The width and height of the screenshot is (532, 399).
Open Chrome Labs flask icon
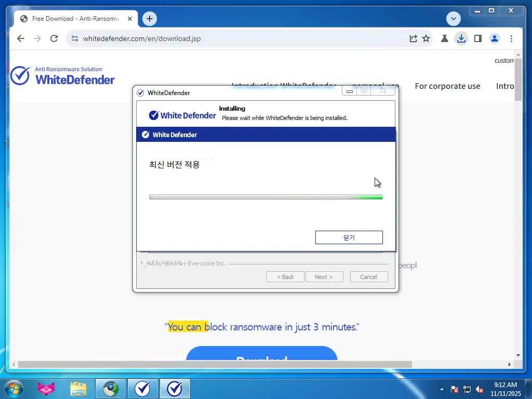[x=445, y=38]
